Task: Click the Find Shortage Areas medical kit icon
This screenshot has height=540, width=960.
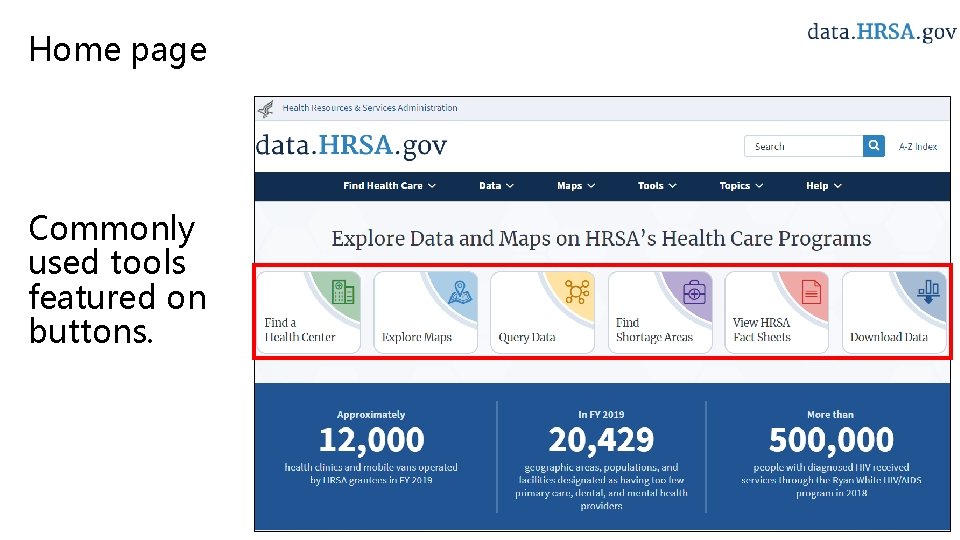Action: tap(694, 292)
